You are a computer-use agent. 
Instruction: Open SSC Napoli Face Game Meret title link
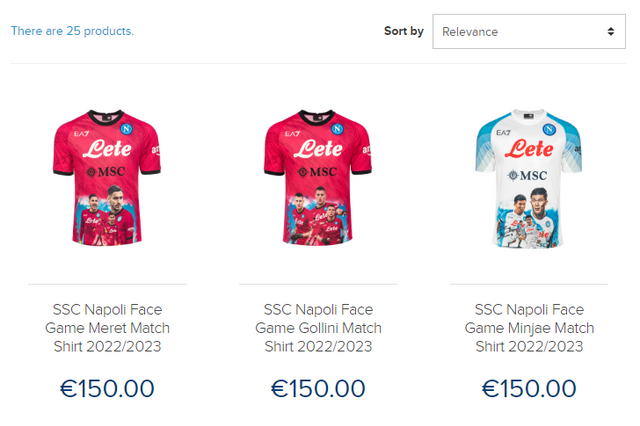point(107,328)
